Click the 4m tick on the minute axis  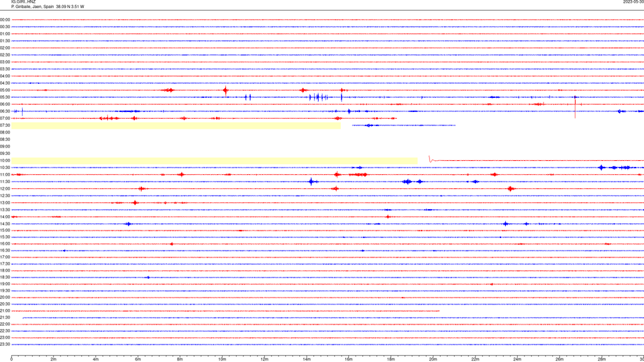tap(96, 359)
